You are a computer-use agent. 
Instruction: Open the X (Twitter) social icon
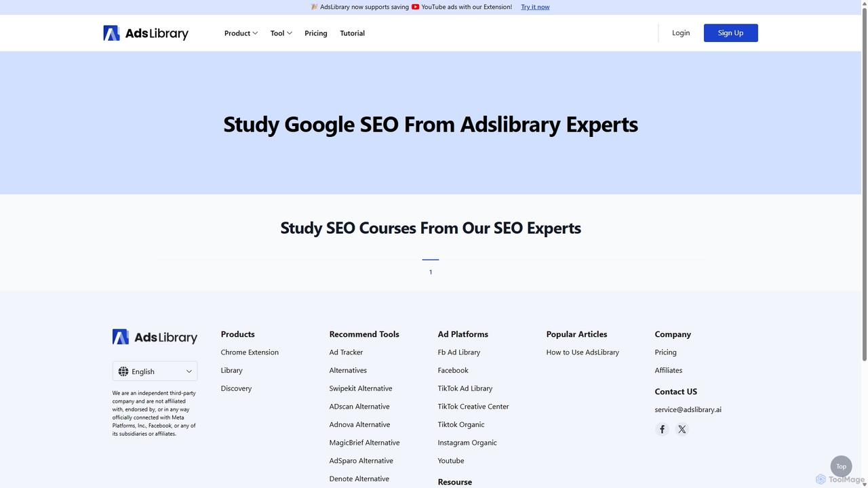coord(682,429)
